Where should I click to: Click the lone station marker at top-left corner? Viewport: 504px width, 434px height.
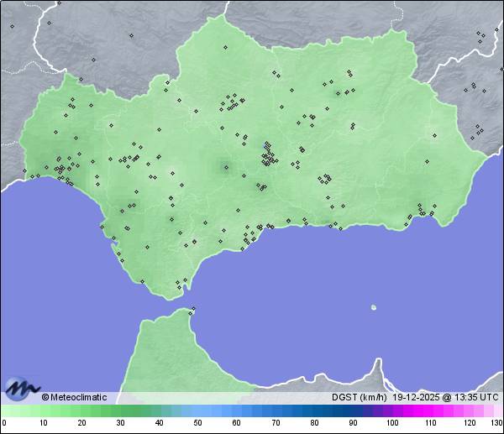point(12,26)
